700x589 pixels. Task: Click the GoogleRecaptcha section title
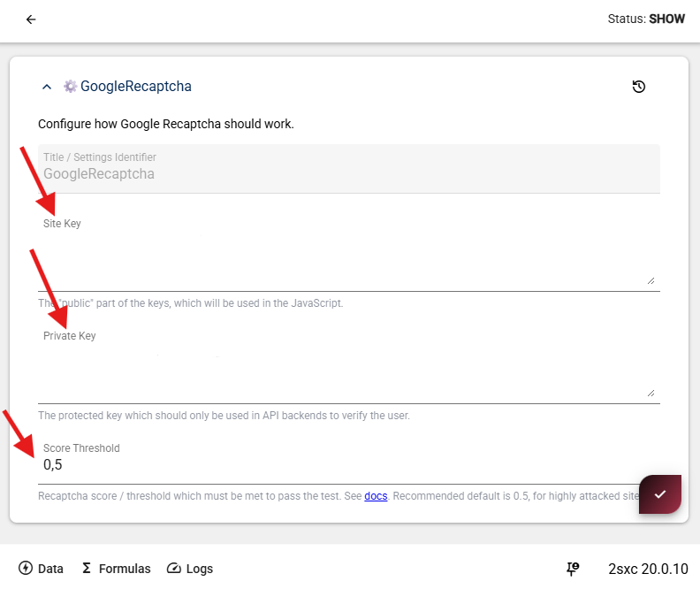[x=136, y=87]
